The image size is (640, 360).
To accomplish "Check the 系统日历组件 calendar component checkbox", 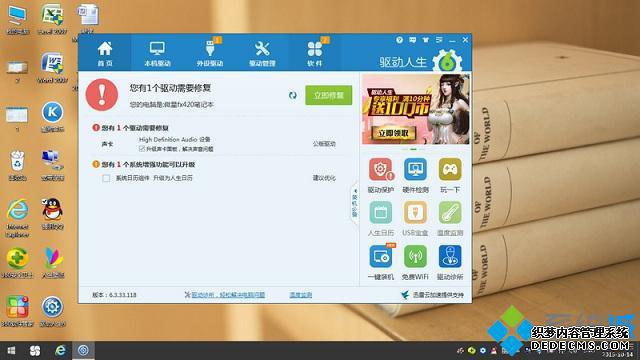I will [106, 178].
